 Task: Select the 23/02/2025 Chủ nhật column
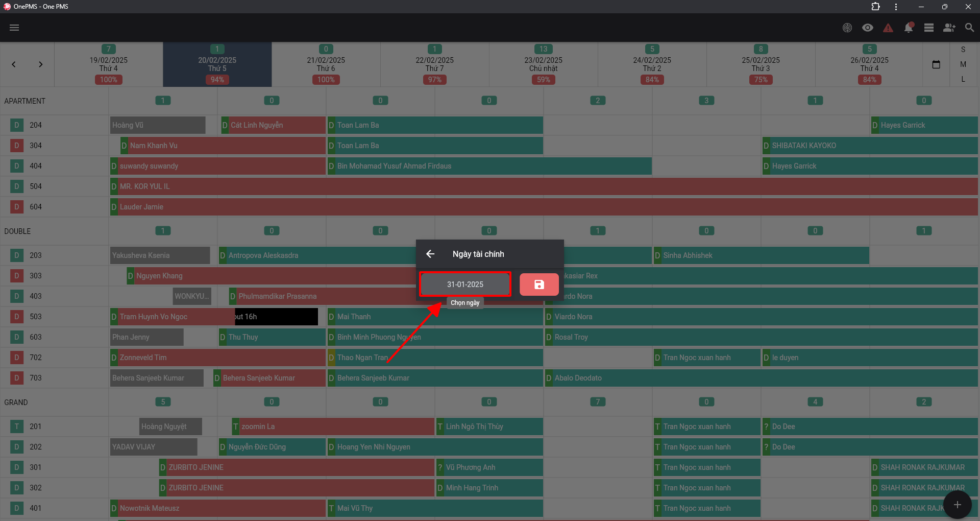tap(543, 64)
